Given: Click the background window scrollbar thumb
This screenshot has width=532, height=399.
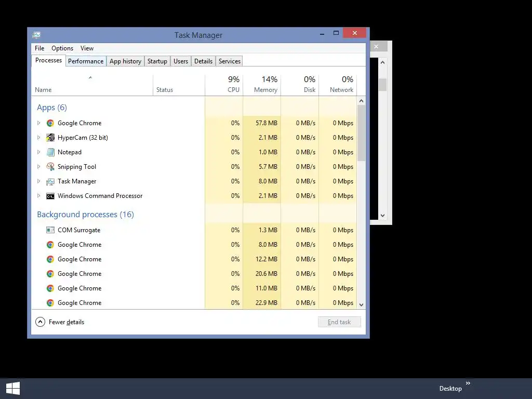Looking at the screenshot, I should click(x=383, y=85).
